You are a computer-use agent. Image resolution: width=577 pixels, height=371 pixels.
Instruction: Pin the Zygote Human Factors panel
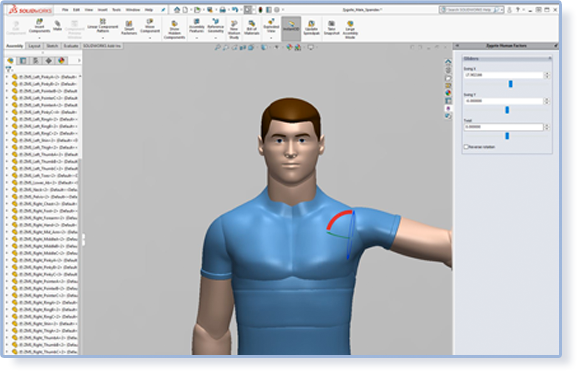[556, 46]
